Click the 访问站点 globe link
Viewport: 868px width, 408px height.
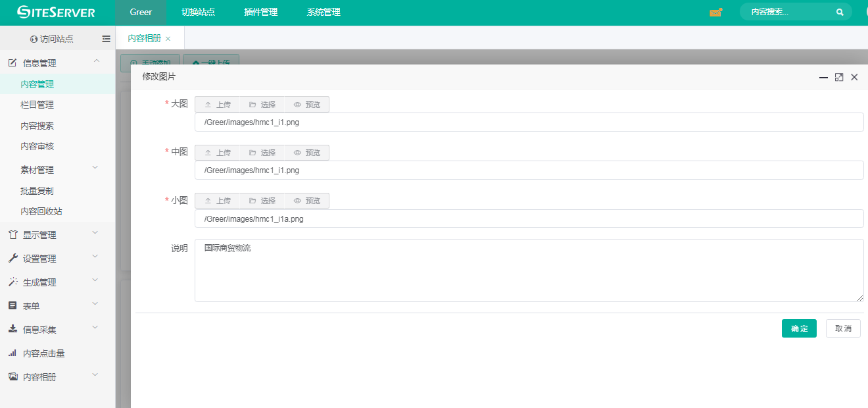point(52,39)
